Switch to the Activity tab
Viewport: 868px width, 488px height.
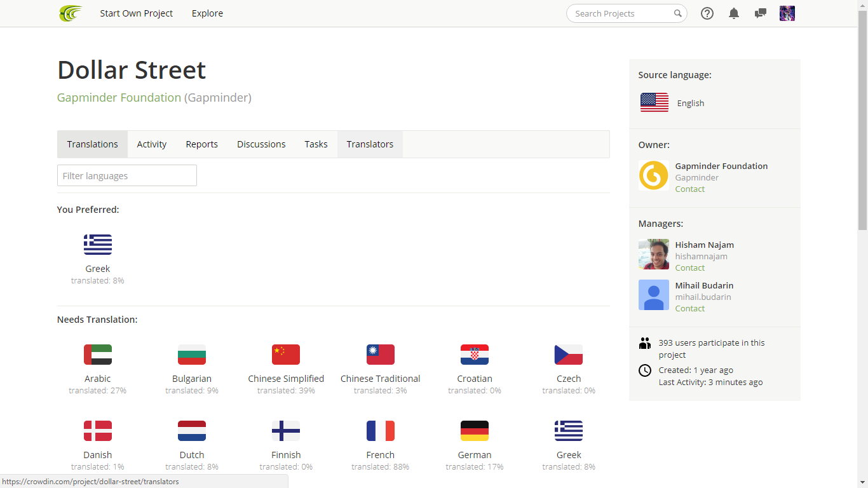[152, 144]
